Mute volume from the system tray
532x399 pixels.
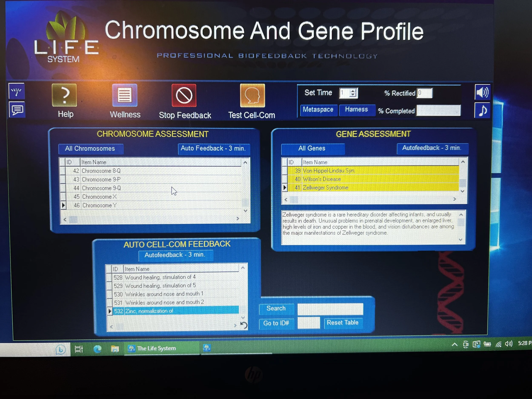(509, 344)
